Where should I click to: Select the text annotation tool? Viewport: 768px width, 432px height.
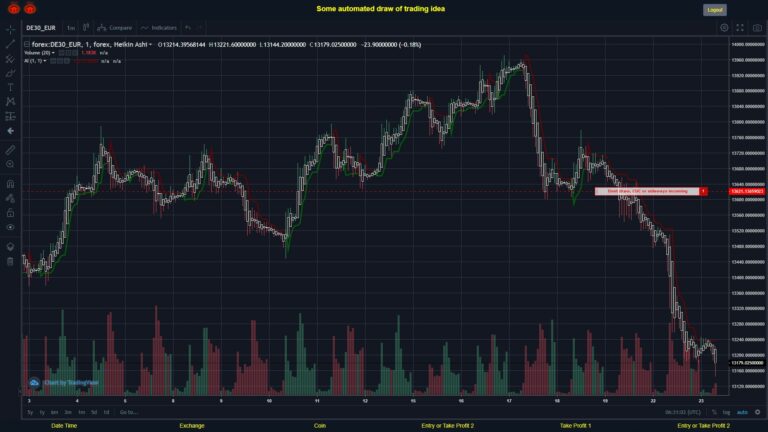10,88
